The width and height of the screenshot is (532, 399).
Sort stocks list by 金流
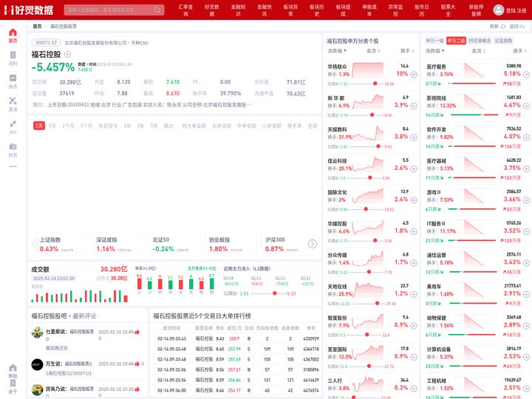point(373,51)
